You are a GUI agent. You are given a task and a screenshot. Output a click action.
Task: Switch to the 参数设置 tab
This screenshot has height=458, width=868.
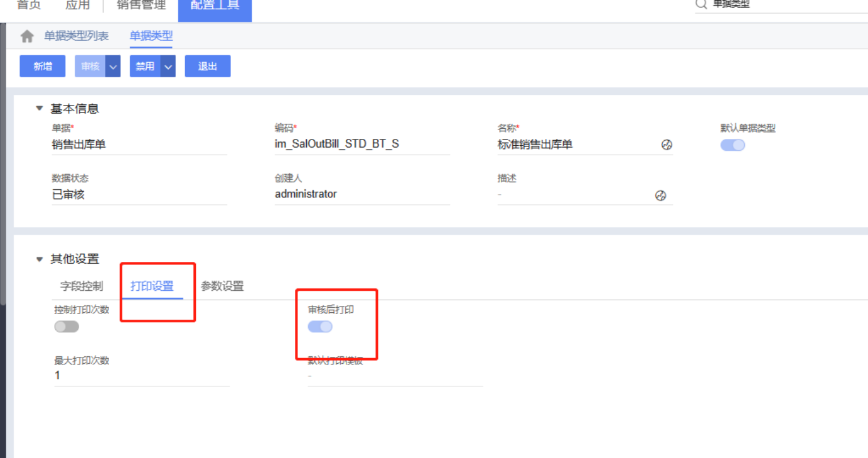click(x=222, y=286)
